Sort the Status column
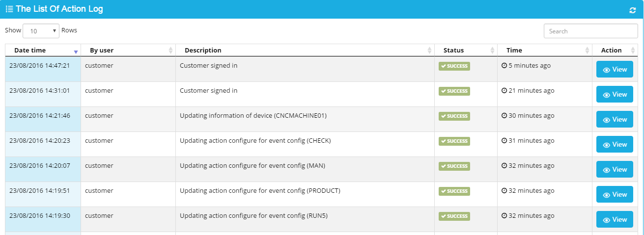644x235 pixels. pos(493,50)
